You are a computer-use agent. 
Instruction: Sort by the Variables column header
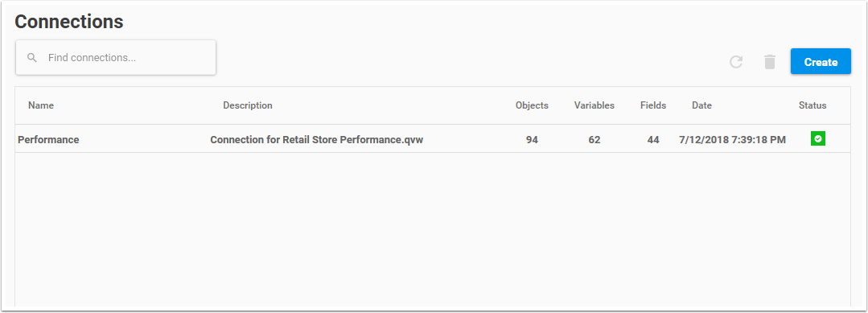(x=594, y=105)
